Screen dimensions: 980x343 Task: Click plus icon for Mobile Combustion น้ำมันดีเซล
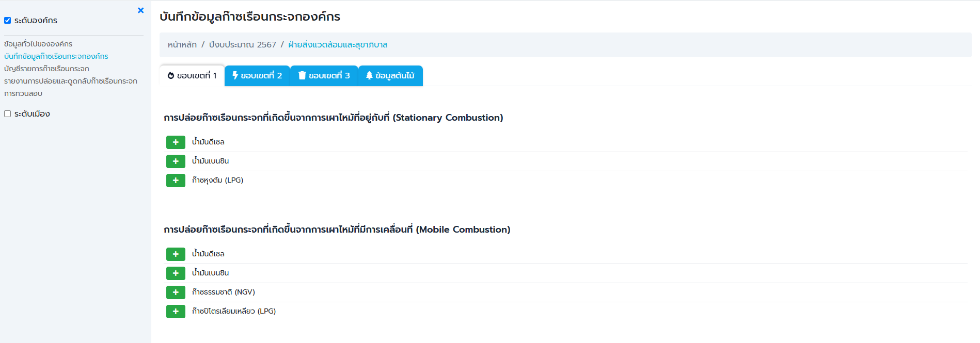[176, 254]
